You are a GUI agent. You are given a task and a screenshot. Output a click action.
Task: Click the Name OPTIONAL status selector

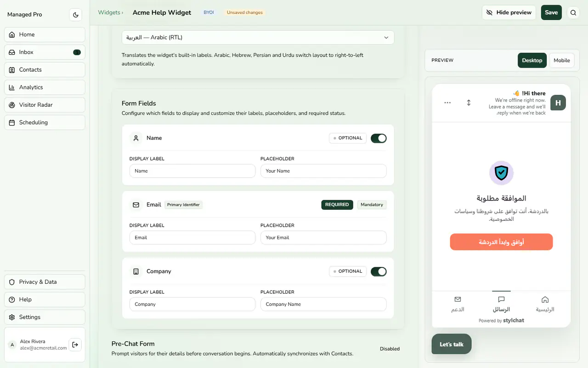point(348,138)
